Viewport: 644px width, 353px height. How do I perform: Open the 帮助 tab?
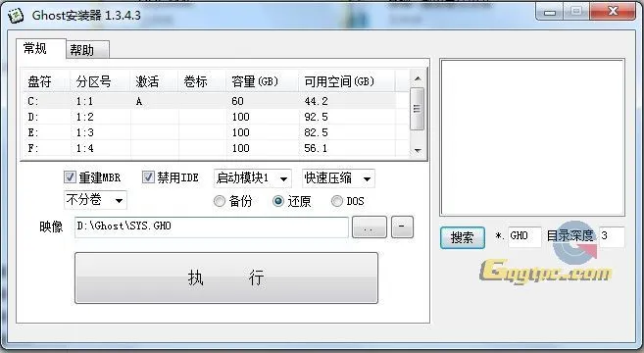pyautogui.click(x=87, y=50)
